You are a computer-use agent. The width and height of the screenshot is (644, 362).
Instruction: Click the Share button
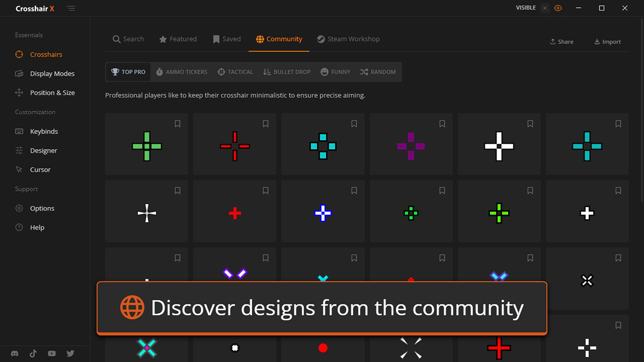[561, 42]
